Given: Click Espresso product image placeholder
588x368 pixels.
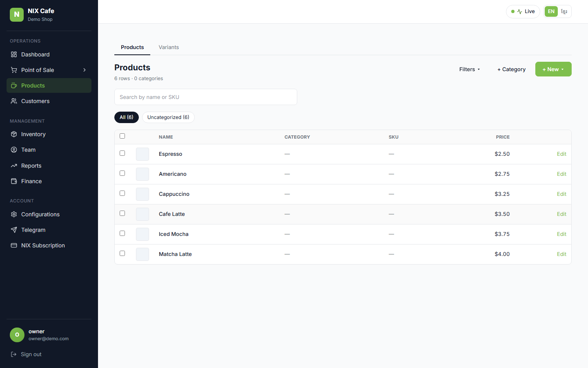Looking at the screenshot, I should click(x=143, y=154).
